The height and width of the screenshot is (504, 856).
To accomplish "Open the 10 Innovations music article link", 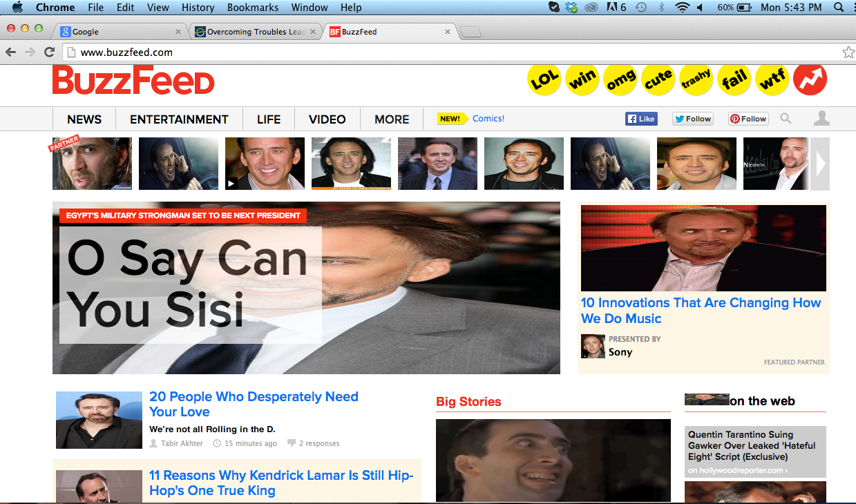I will 701,311.
